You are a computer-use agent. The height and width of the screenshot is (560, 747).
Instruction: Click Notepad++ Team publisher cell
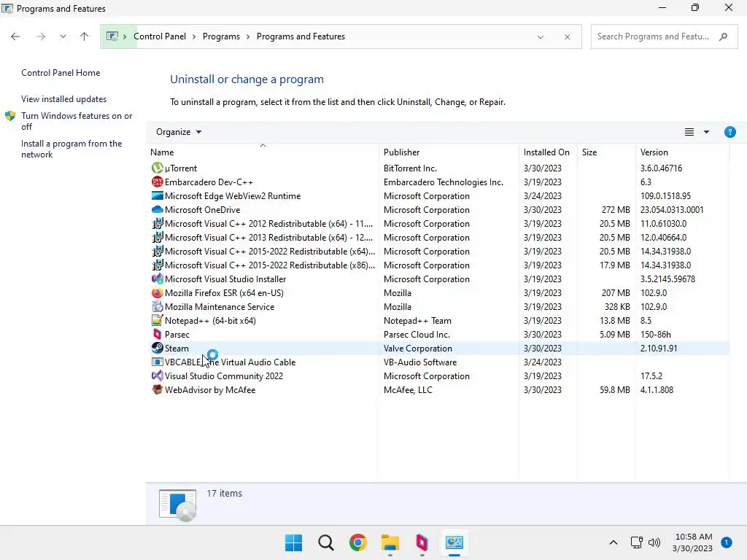[x=417, y=321]
